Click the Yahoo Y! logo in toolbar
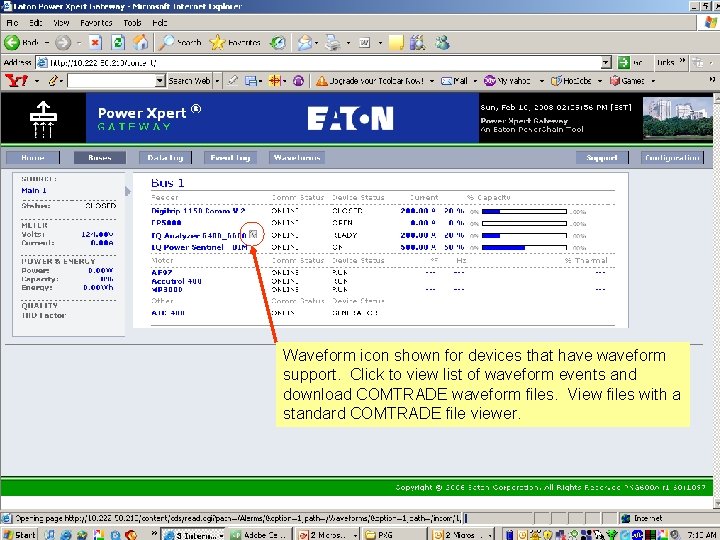 click(17, 81)
